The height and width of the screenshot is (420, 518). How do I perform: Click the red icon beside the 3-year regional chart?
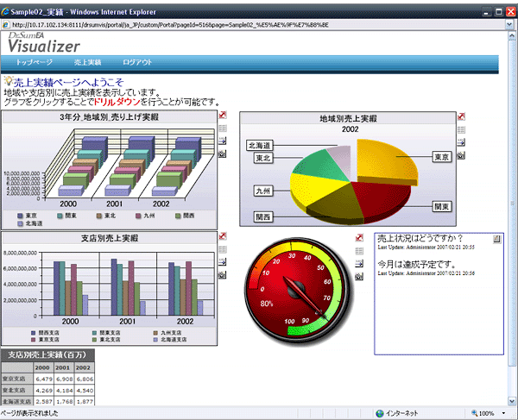pos(222,116)
